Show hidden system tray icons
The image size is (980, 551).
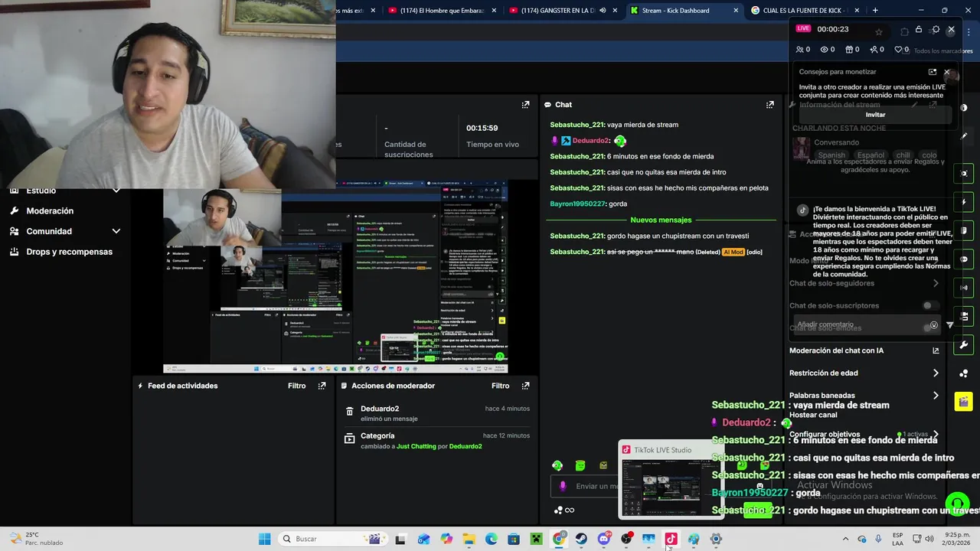tap(845, 539)
